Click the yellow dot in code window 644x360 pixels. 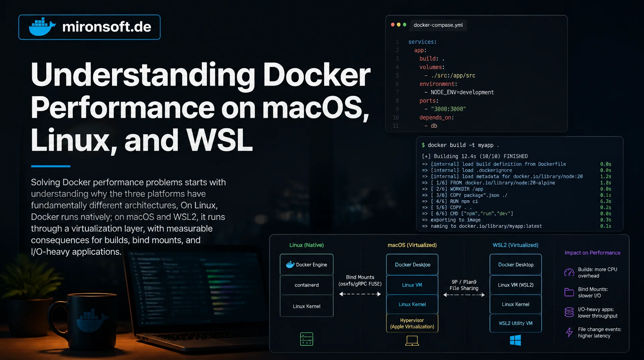tap(398, 25)
